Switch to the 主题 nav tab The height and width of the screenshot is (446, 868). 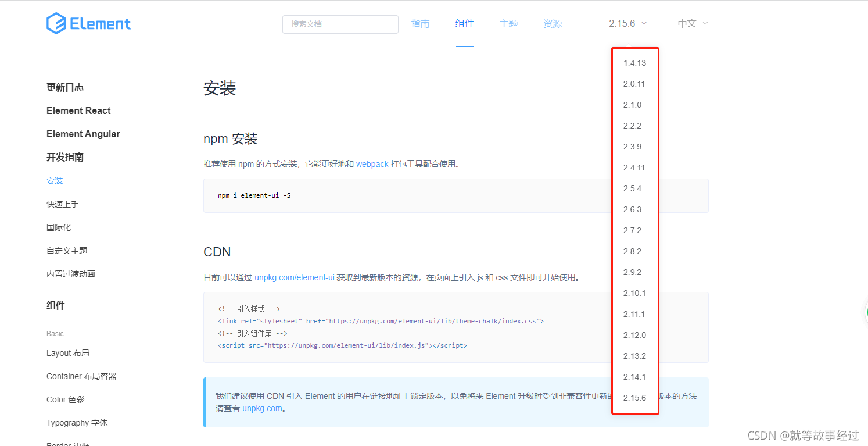[508, 24]
